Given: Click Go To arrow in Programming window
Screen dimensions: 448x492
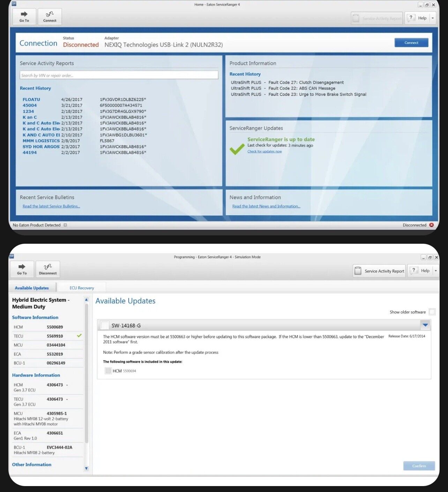Looking at the screenshot, I should (x=22, y=269).
